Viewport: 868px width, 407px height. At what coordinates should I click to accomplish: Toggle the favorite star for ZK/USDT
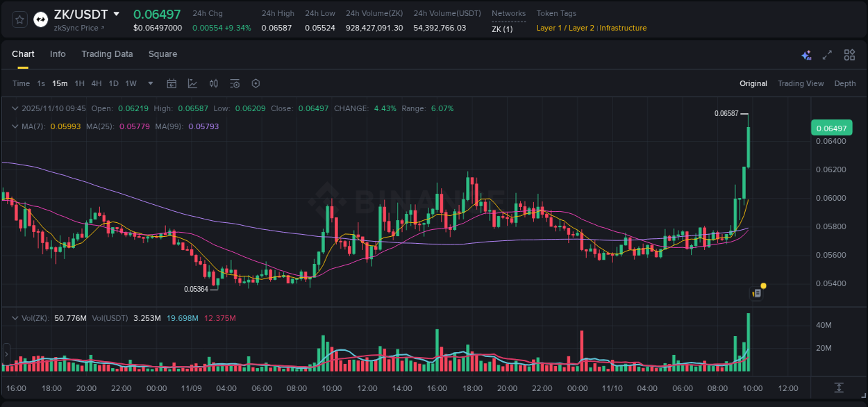click(x=19, y=19)
